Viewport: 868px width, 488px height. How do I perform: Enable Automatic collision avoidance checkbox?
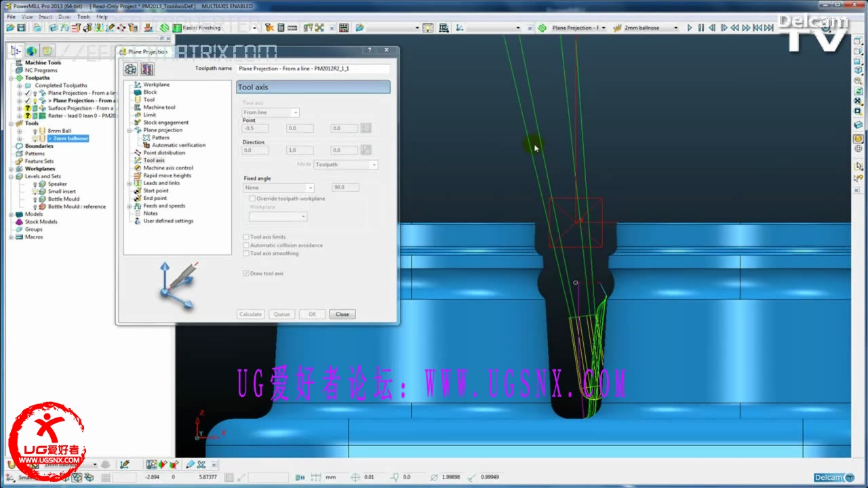[246, 245]
